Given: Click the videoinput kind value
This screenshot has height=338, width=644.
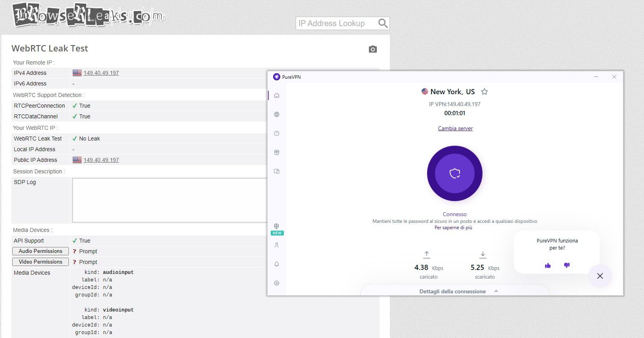Looking at the screenshot, I should click(118, 310).
